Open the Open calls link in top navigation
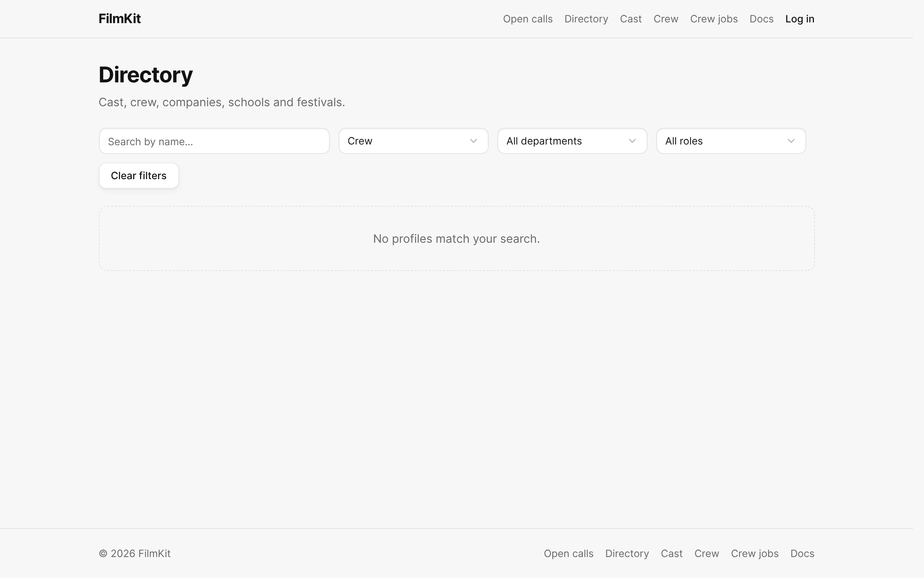The width and height of the screenshot is (924, 578). 528,19
